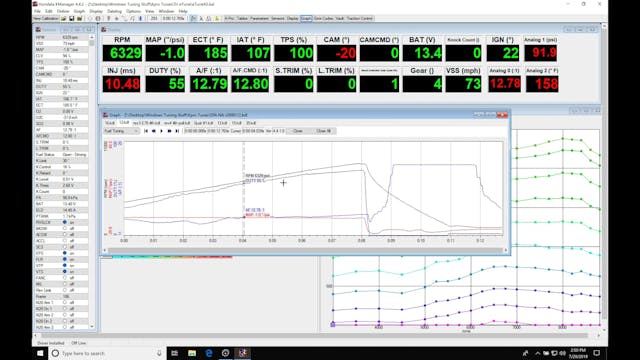
Task: Click the sensor list vertical scrollbar
Action: tap(92, 182)
